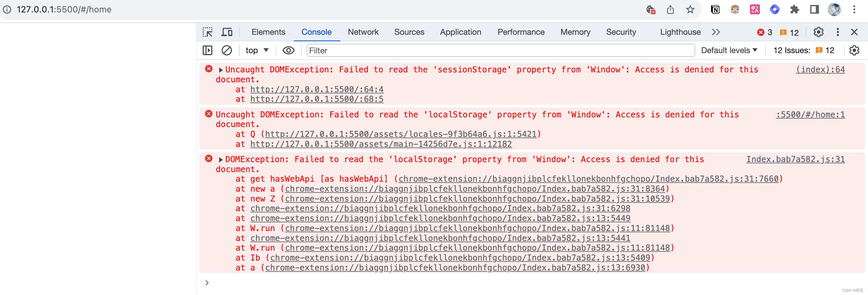Focus the console Filter field
Viewport: 868px width, 295px height.
(500, 51)
